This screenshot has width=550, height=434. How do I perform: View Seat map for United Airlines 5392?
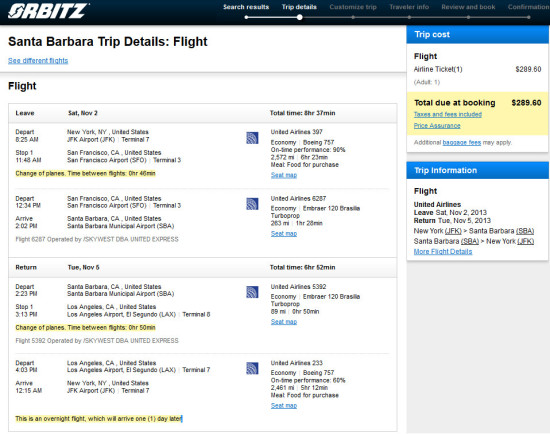[284, 322]
